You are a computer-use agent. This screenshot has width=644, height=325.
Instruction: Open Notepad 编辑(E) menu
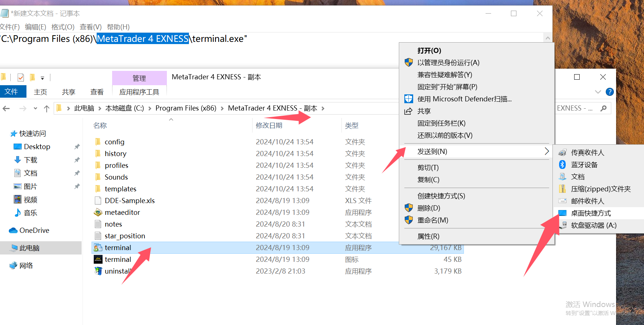pos(36,27)
